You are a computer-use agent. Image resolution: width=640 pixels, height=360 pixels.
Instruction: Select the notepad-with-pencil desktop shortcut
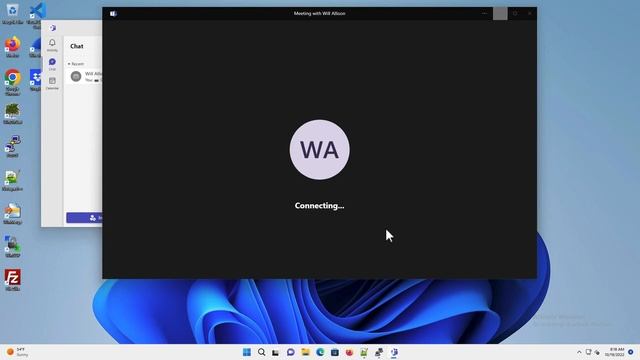coord(12,181)
